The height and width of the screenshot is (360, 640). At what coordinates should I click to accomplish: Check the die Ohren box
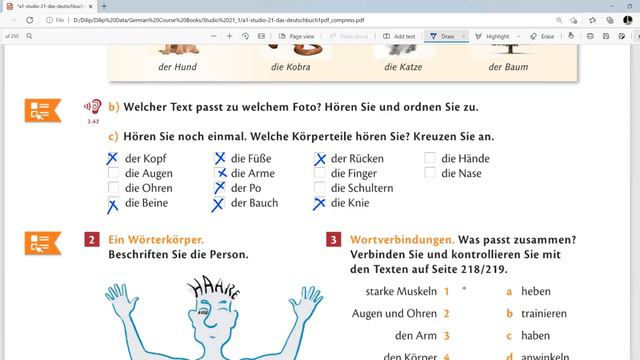(x=113, y=188)
